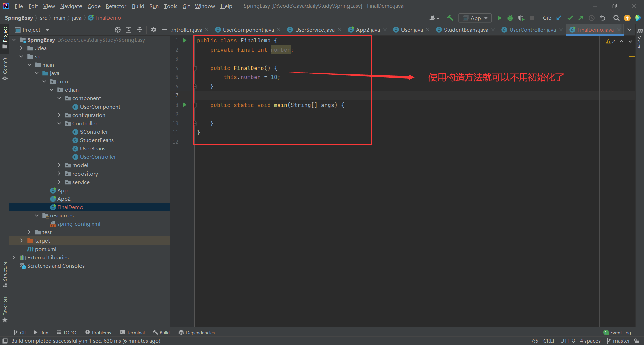Collapse the Controller folder
This screenshot has height=345, width=644.
[59, 123]
